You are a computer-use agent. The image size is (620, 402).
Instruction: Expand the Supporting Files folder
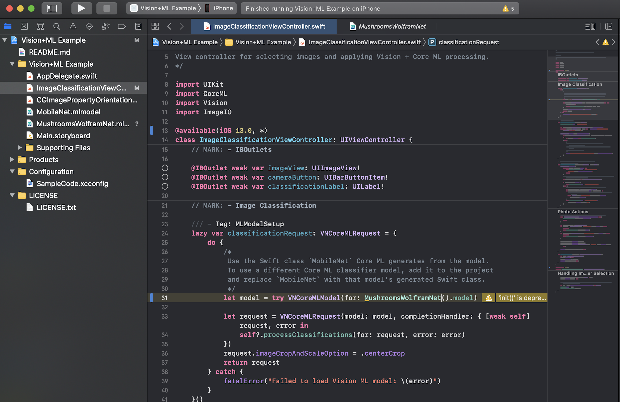[x=21, y=147]
